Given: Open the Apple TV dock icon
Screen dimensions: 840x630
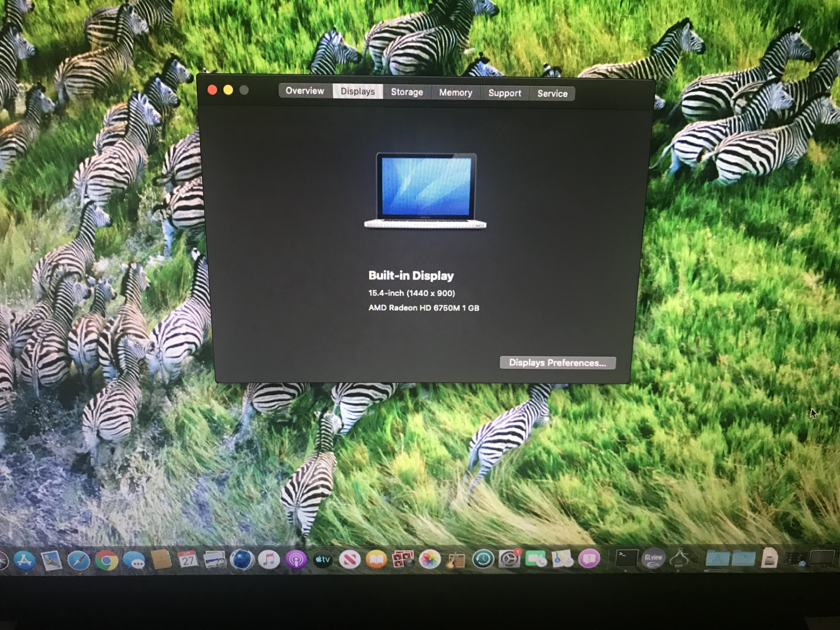Looking at the screenshot, I should 322,559.
